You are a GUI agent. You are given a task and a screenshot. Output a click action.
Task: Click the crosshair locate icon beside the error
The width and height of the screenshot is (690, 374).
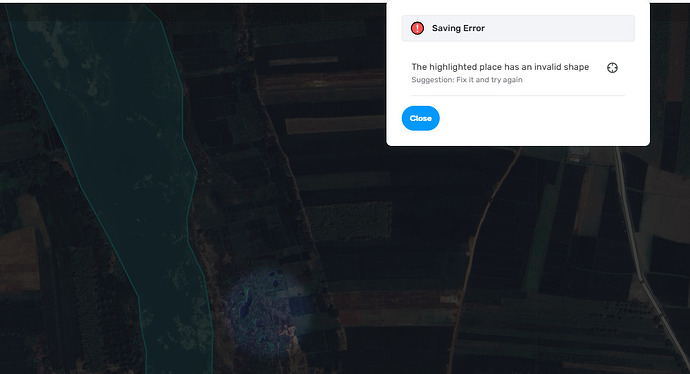pos(612,68)
